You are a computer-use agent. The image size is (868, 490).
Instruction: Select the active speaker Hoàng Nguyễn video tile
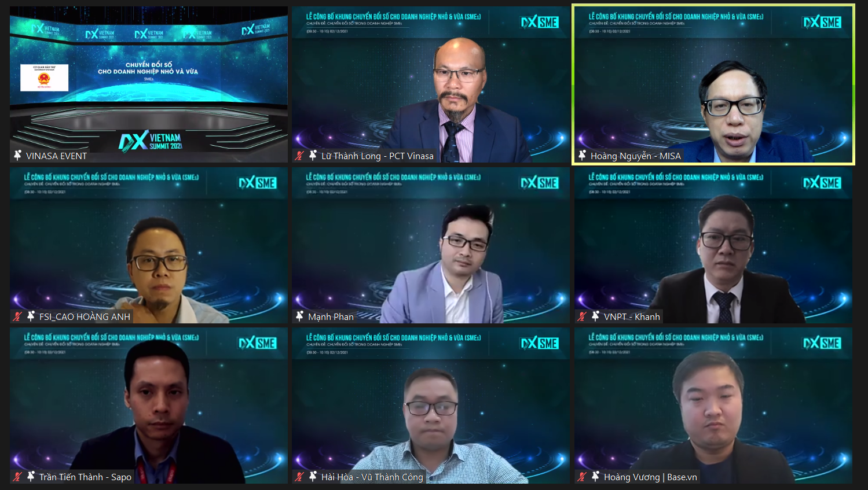coord(713,84)
